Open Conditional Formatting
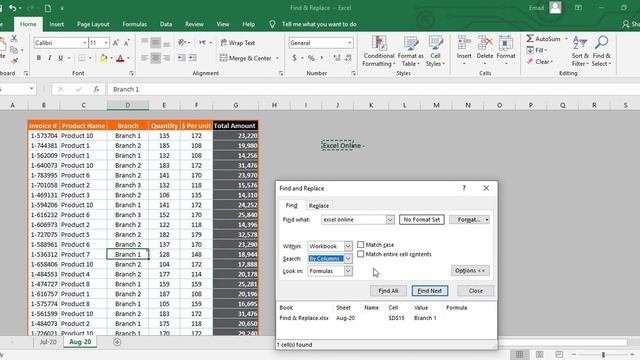Image resolution: width=640 pixels, height=360 pixels. [x=379, y=51]
